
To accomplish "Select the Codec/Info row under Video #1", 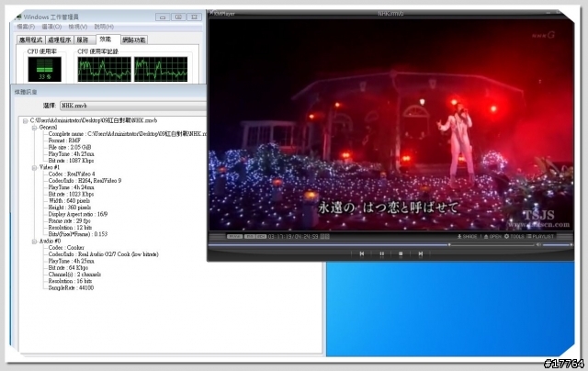I will pyautogui.click(x=85, y=181).
